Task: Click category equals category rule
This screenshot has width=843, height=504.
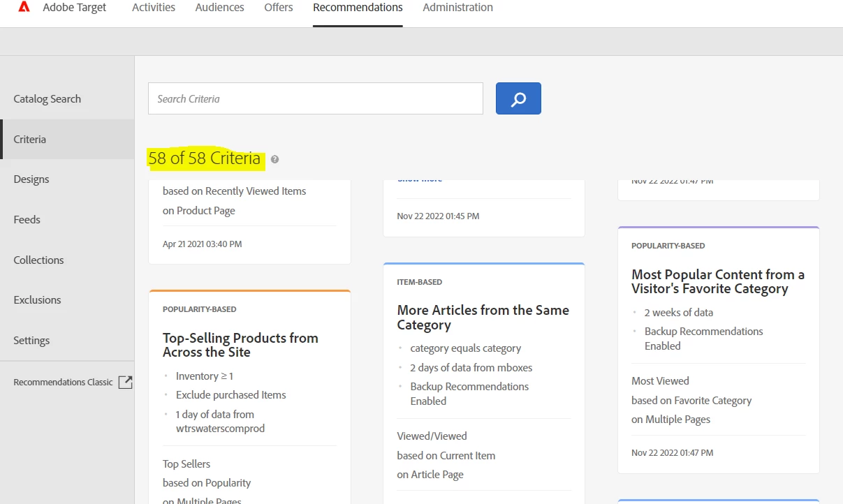Action: point(466,348)
